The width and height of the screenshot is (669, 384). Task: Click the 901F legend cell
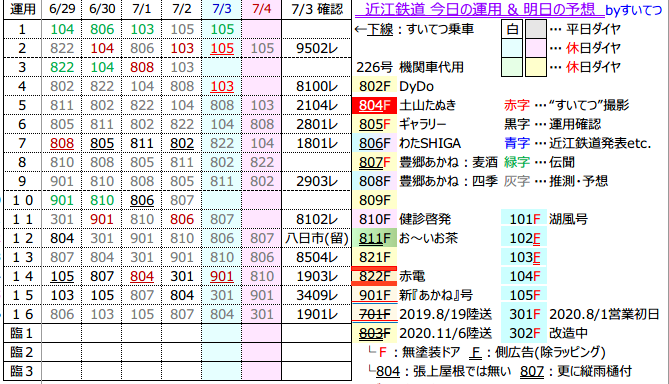pos(375,295)
